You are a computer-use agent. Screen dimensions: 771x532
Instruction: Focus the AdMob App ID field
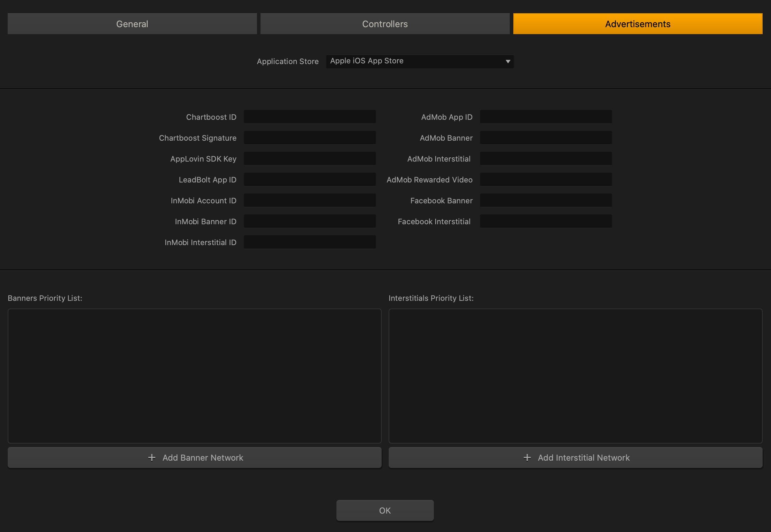546,117
